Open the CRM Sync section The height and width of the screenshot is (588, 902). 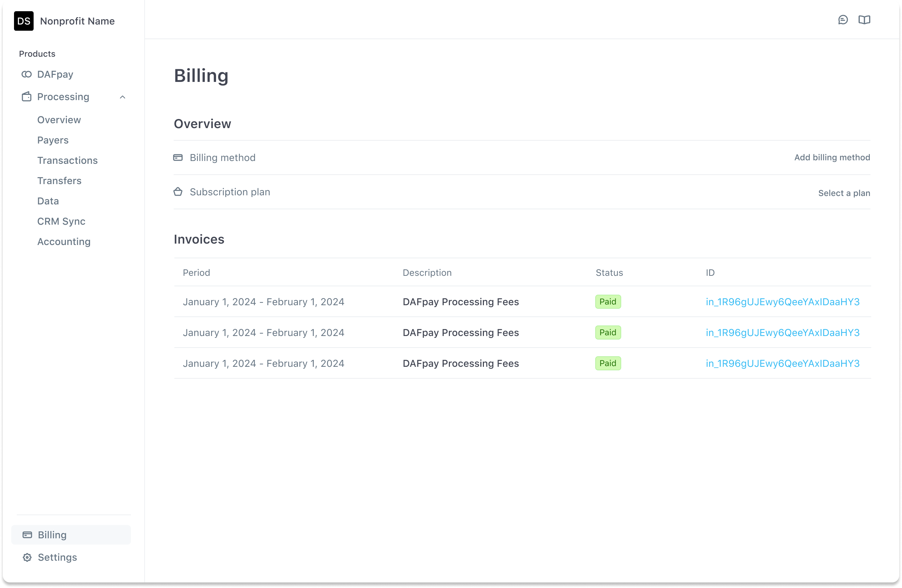pos(61,221)
